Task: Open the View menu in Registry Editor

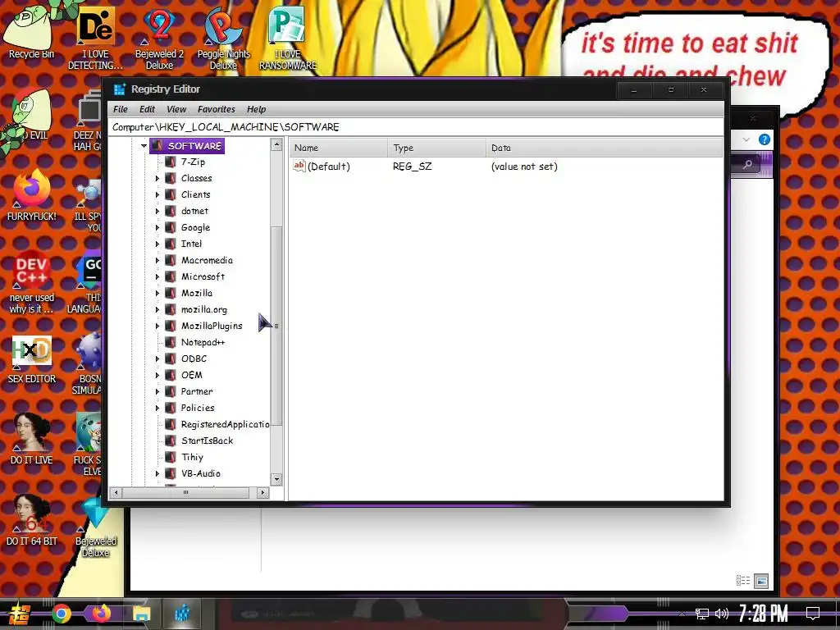Action: [176, 109]
